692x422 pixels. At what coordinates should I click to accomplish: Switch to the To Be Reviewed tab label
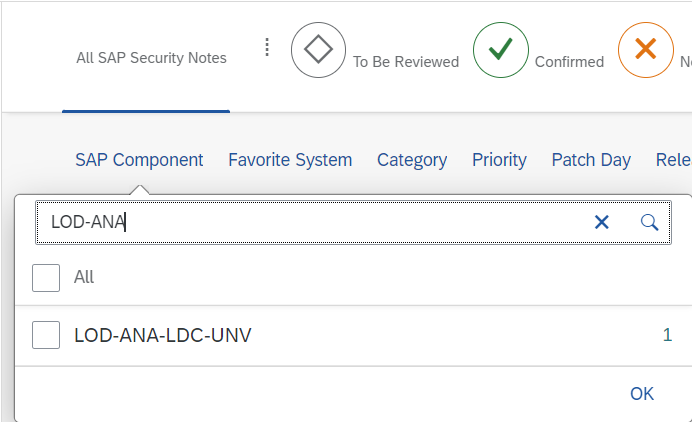406,62
